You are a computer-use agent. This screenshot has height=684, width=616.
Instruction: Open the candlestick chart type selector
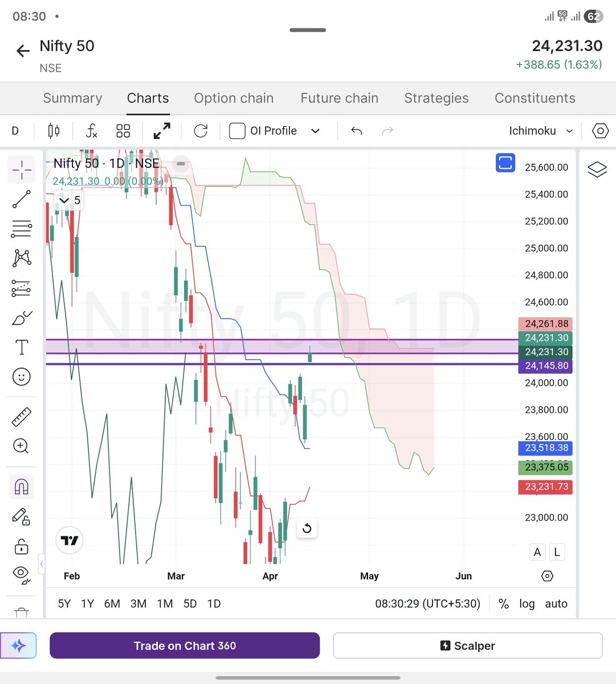point(53,131)
